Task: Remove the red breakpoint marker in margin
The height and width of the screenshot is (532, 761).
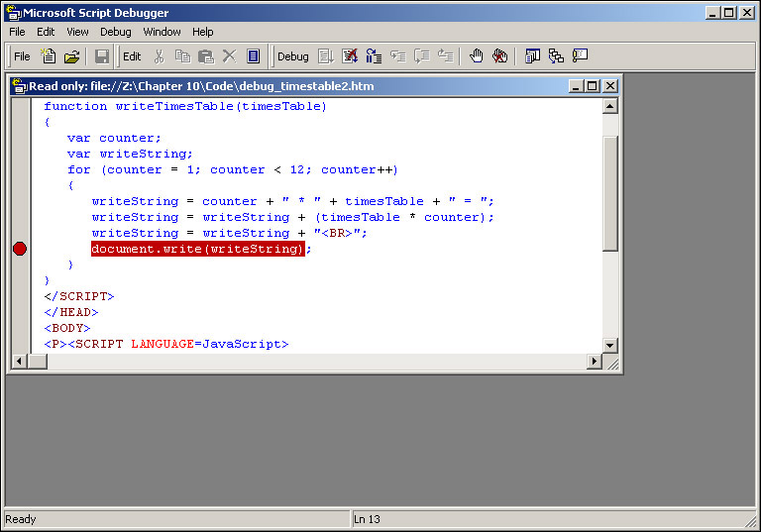Action: click(20, 249)
